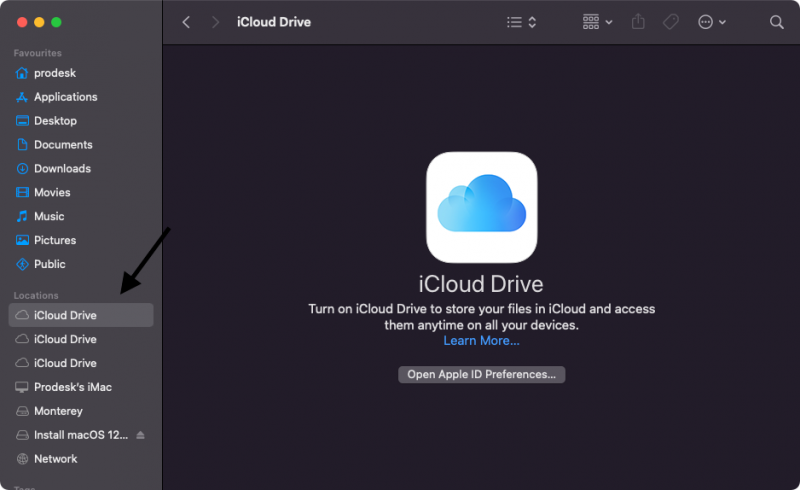Go to the prodesk home folder
The height and width of the screenshot is (490, 800).
(55, 73)
